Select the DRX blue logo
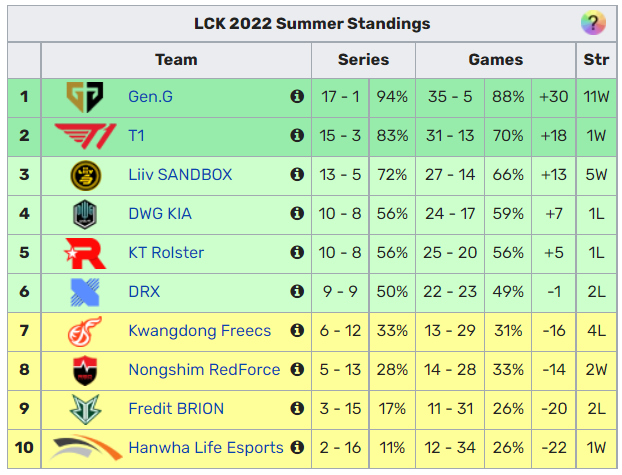622x475 pixels. coord(85,292)
